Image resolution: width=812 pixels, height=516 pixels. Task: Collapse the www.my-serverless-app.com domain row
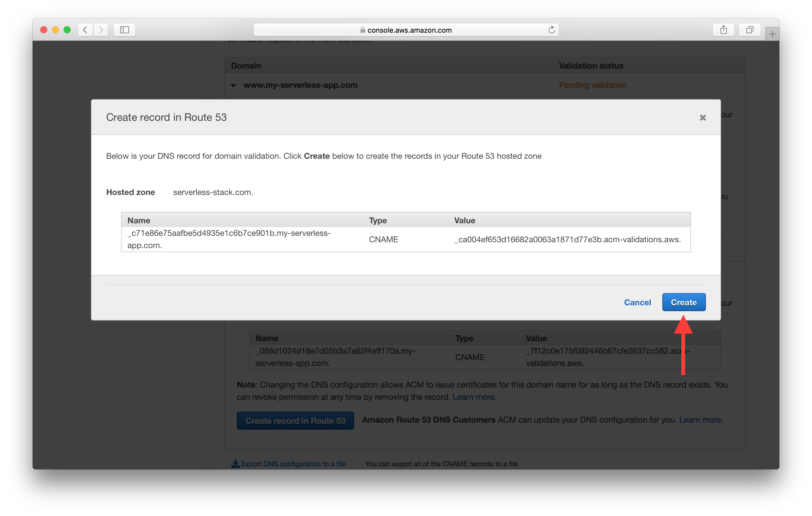(x=233, y=86)
